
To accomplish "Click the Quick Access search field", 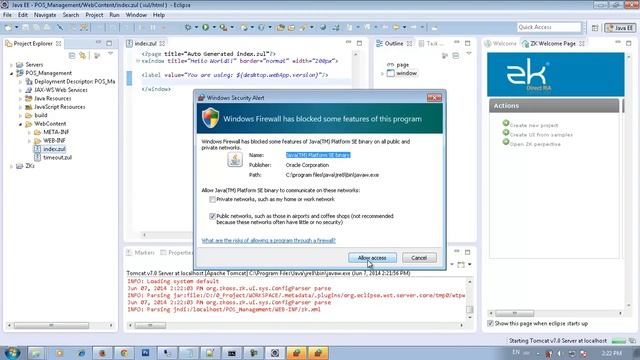I will 549,27.
